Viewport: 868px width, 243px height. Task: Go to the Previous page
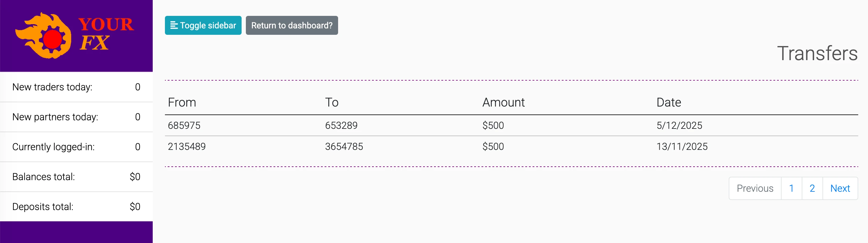pyautogui.click(x=754, y=188)
